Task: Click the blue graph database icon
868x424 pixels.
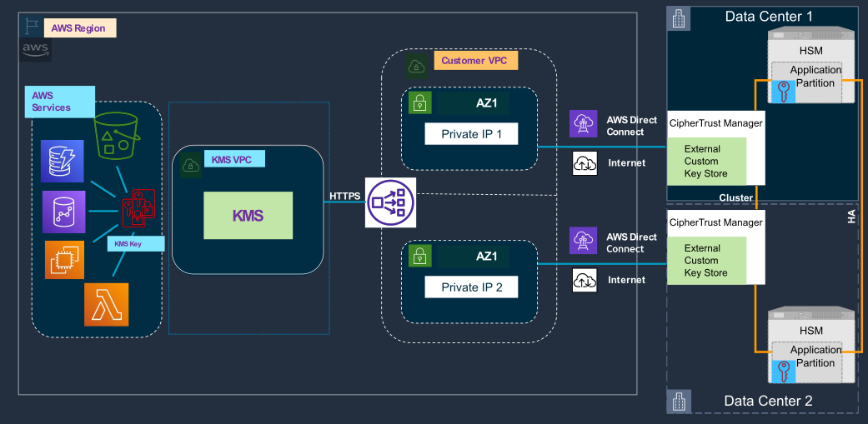Action: [63, 211]
